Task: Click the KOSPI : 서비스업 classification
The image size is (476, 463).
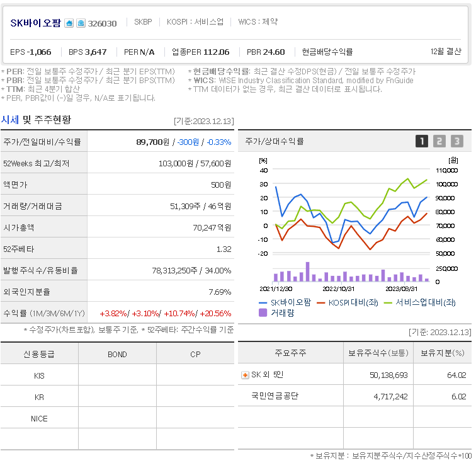Action: click(195, 22)
